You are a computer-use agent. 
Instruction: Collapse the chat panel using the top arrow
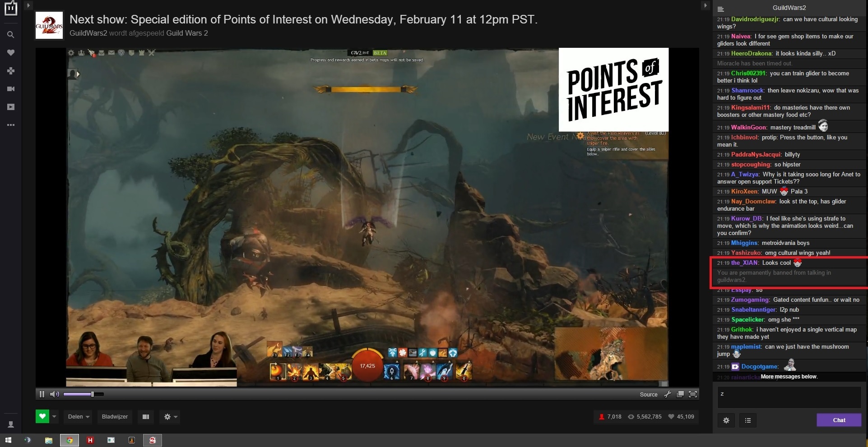[x=705, y=5]
